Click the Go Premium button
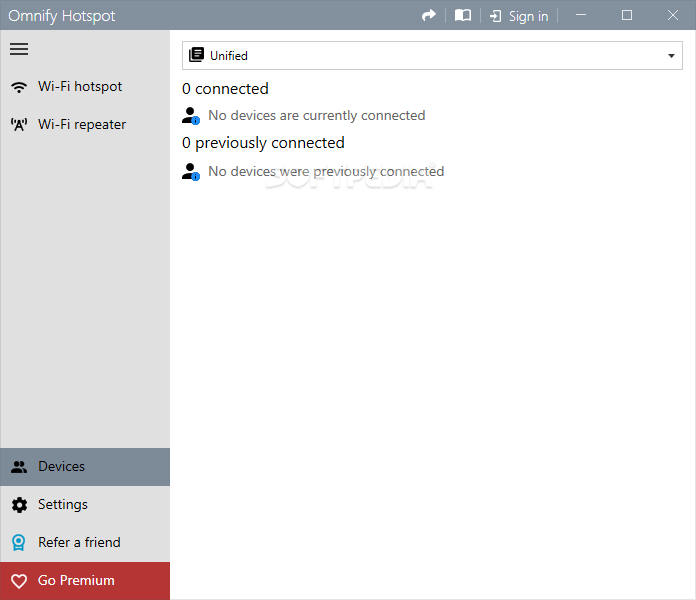 (85, 581)
